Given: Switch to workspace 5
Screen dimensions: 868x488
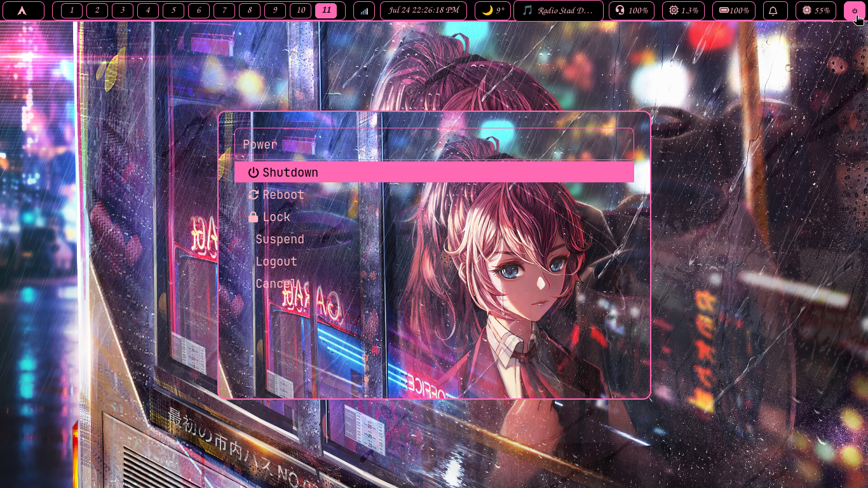Looking at the screenshot, I should coord(173,11).
